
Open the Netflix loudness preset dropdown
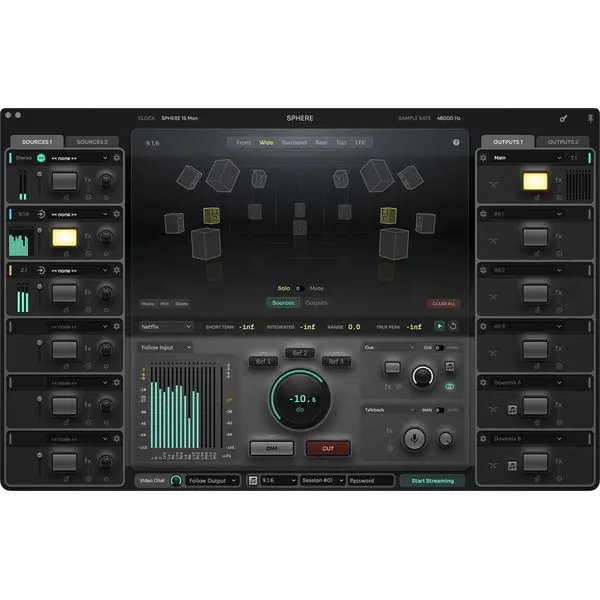pos(166,326)
